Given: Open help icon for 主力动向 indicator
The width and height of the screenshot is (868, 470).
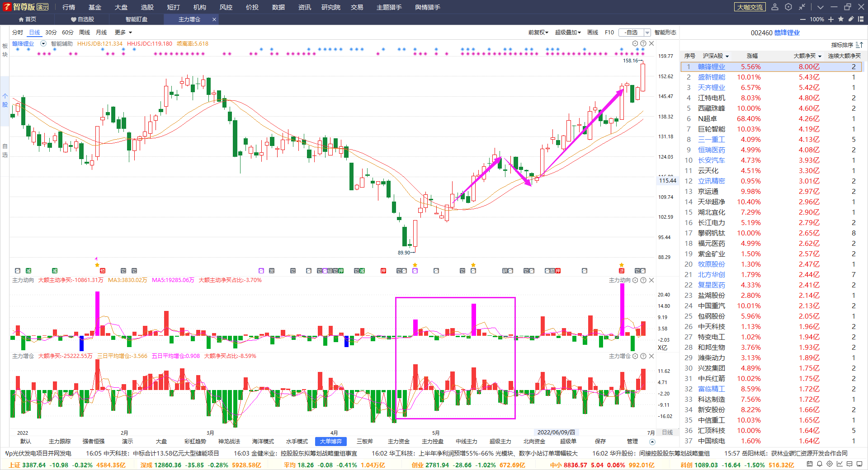Looking at the screenshot, I should [643, 280].
